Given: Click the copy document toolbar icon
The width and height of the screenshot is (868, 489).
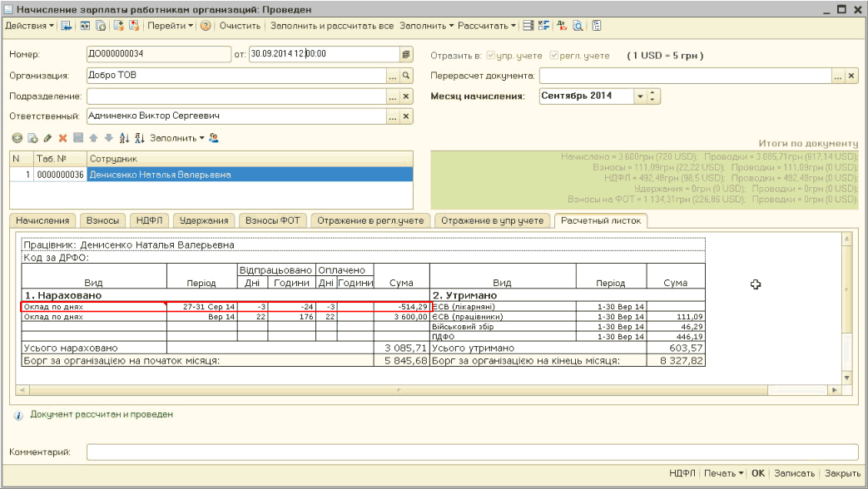Looking at the screenshot, I should [101, 26].
